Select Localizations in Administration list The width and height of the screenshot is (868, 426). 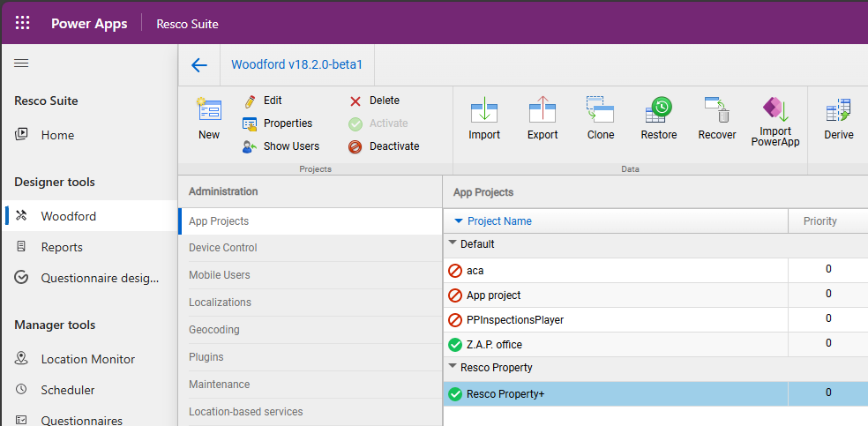[x=220, y=303]
